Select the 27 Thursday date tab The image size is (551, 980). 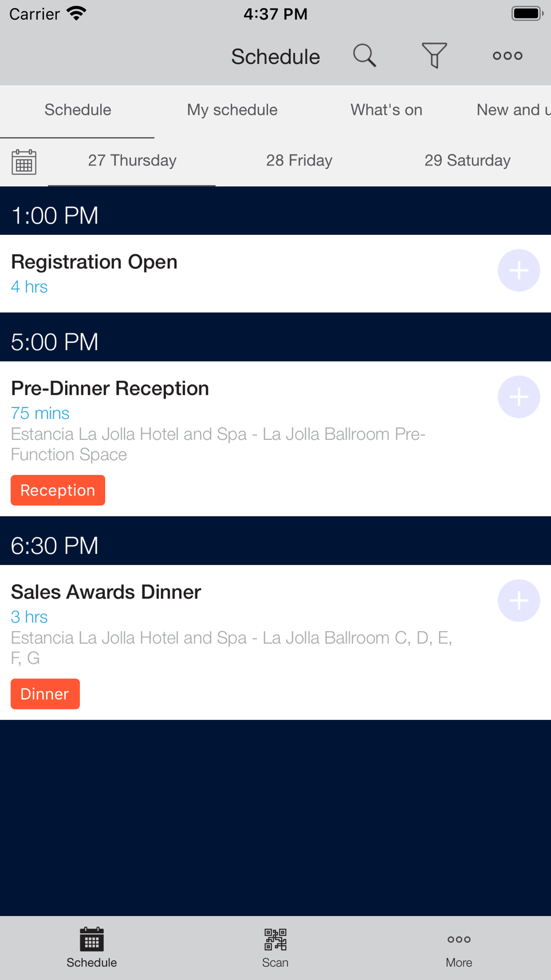tap(132, 160)
